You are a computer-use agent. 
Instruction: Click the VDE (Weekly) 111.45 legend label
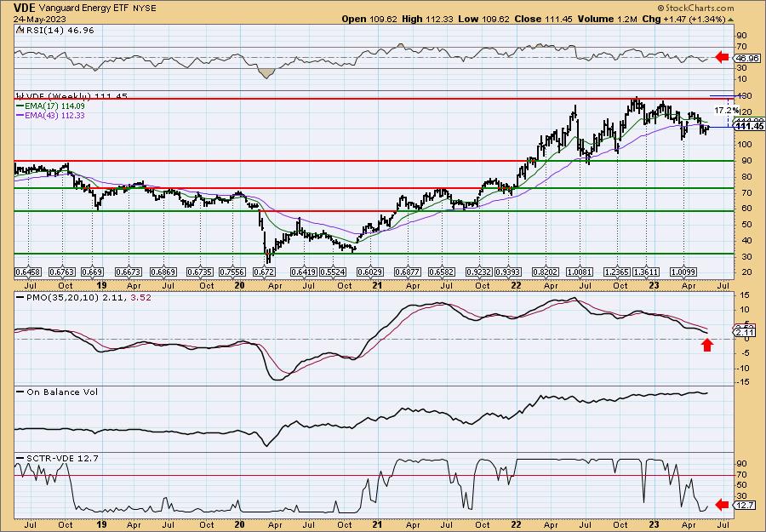click(x=76, y=96)
